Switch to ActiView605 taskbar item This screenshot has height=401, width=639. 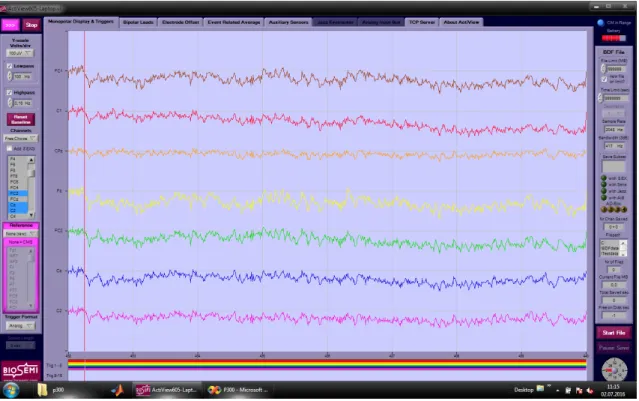166,390
